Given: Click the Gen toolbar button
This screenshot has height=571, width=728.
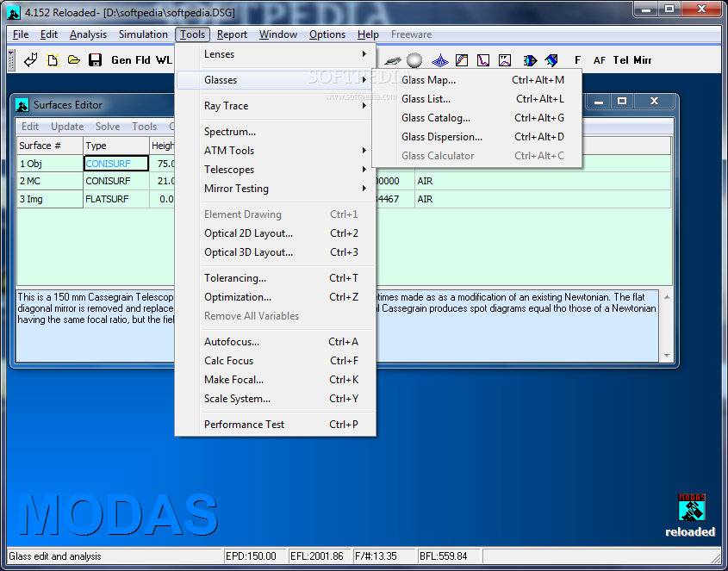Looking at the screenshot, I should coord(121,60).
